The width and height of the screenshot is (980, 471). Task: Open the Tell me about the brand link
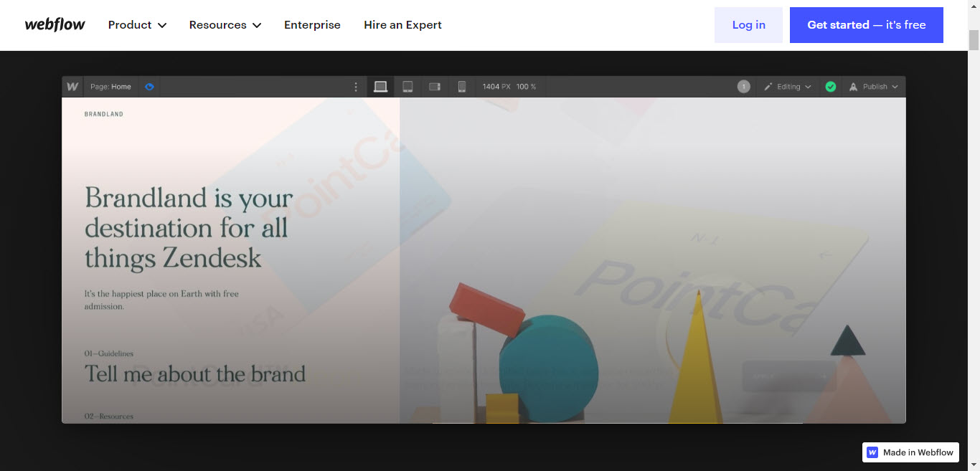pos(194,374)
